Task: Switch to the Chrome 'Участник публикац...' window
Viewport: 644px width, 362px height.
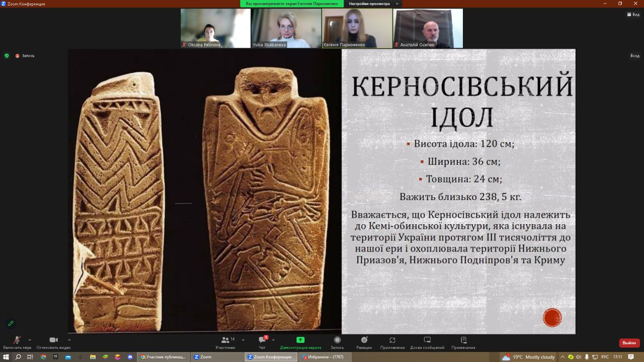Action: (x=164, y=357)
